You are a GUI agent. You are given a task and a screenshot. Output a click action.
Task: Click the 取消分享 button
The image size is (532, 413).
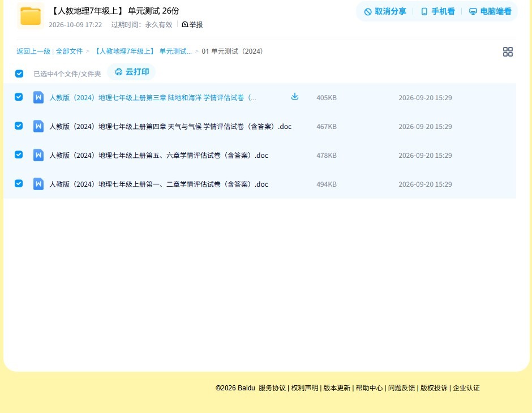385,11
